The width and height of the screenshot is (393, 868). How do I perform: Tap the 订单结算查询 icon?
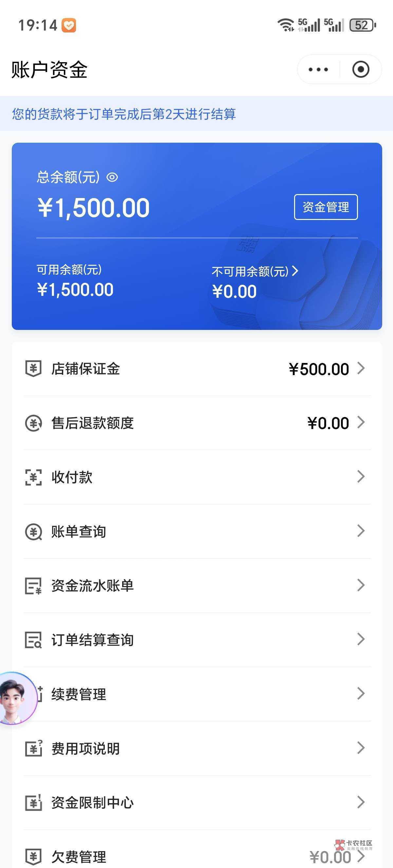tap(33, 640)
